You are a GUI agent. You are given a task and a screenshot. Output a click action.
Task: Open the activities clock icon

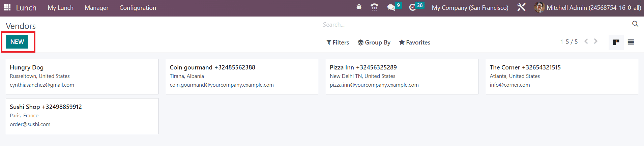coord(412,7)
